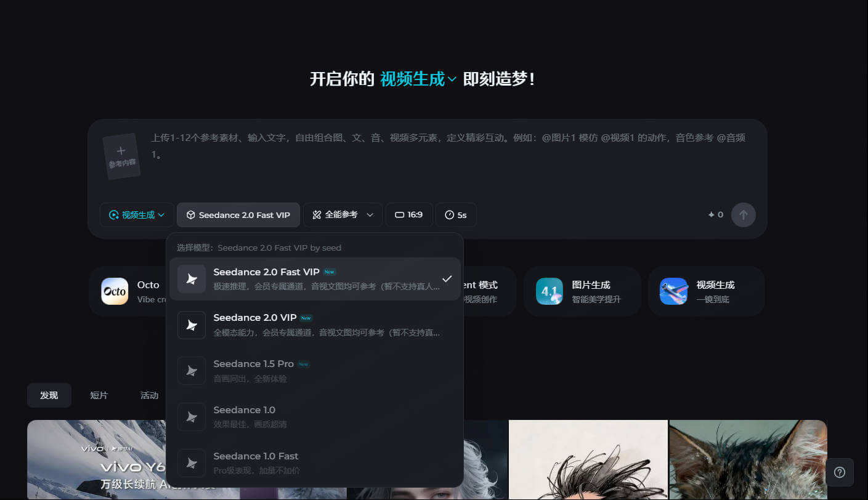Viewport: 868px width, 500px height.
Task: Select Seedance 2.0 Fast VIP model option
Action: (x=315, y=279)
